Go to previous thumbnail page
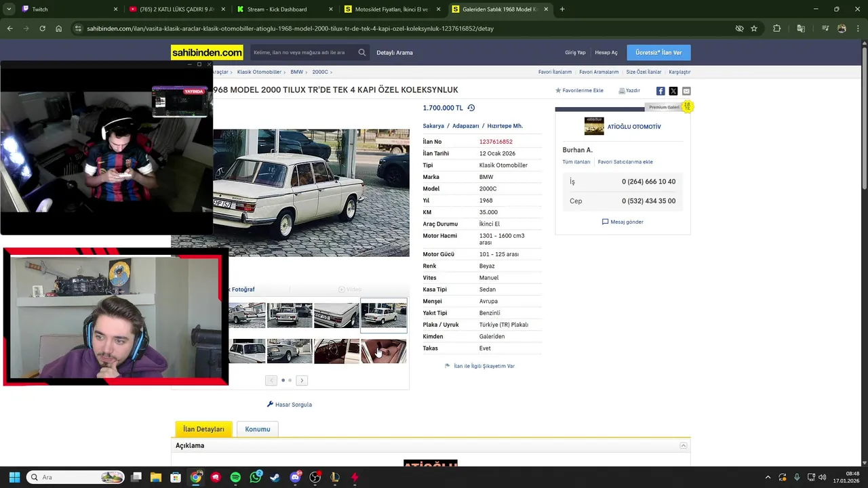 click(x=271, y=380)
